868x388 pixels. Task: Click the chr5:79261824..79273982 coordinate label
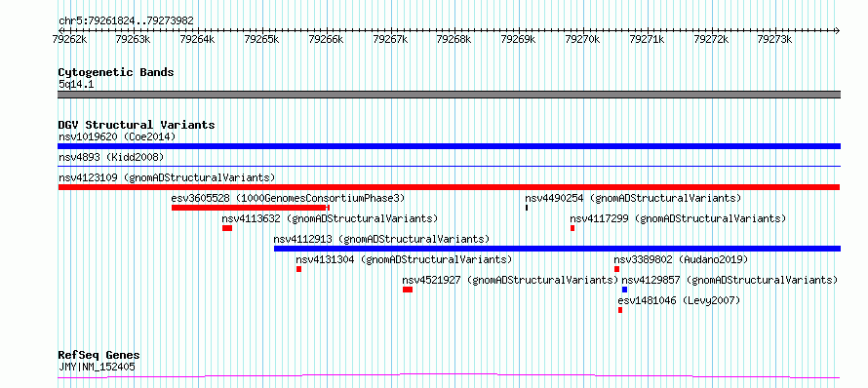coord(126,21)
